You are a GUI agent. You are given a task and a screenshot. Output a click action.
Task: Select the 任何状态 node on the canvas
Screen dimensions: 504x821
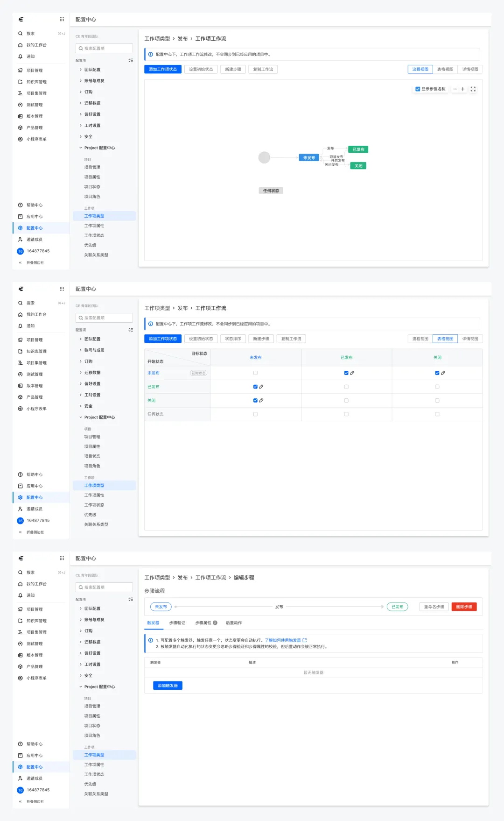pos(271,191)
